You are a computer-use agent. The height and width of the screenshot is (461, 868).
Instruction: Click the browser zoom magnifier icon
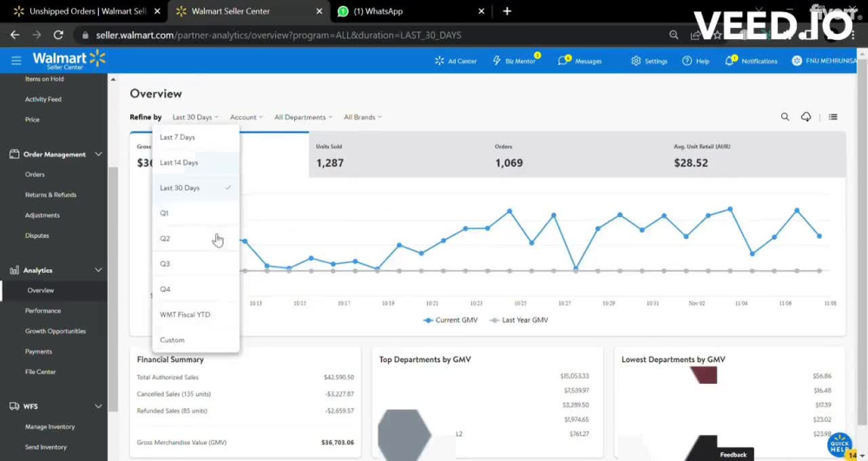[x=674, y=35]
